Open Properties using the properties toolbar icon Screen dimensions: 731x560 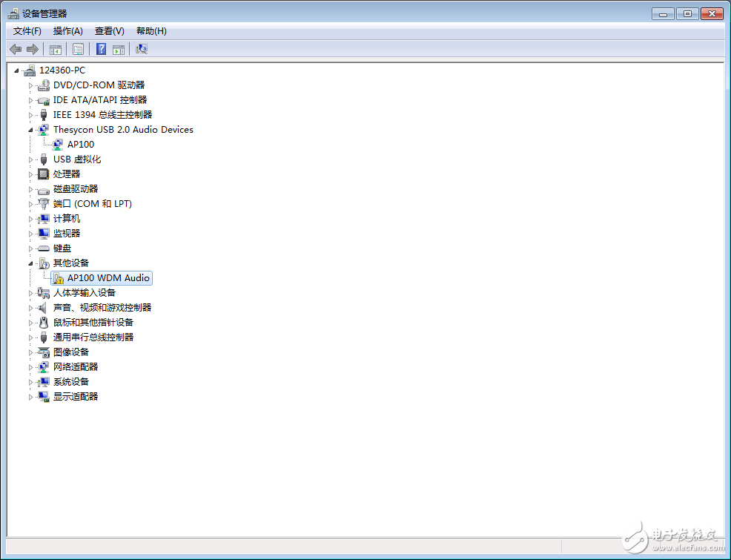78,49
